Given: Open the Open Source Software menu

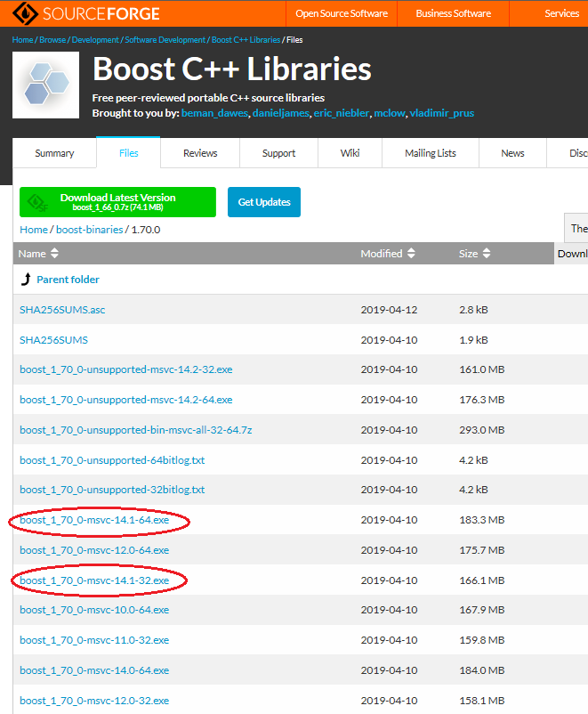Looking at the screenshot, I should click(342, 13).
